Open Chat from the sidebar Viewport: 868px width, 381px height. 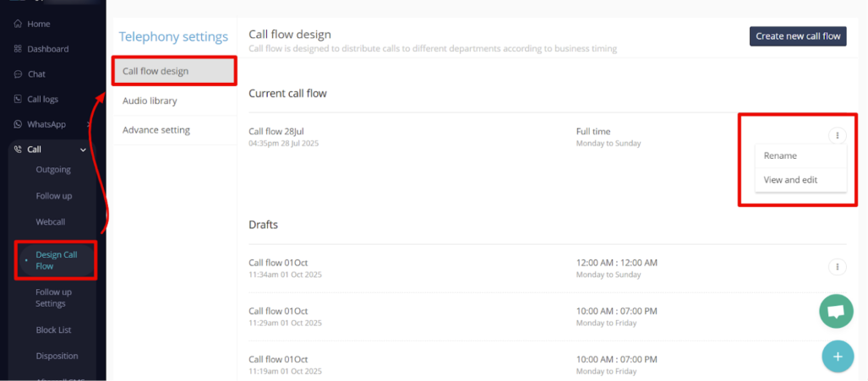(30, 74)
